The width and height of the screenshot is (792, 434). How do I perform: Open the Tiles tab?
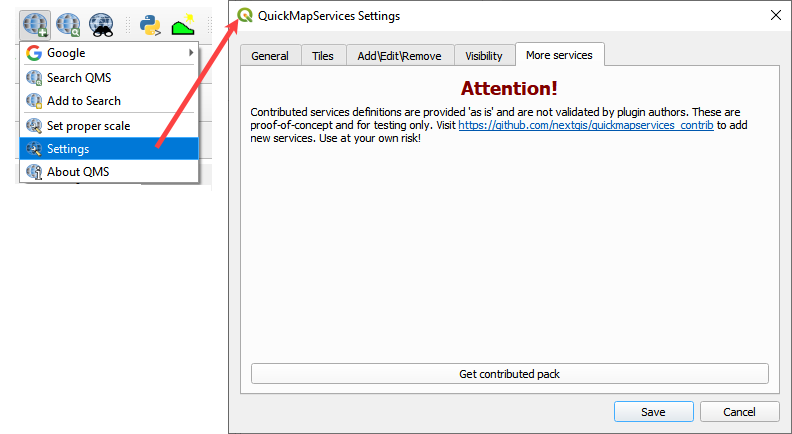[x=323, y=56]
